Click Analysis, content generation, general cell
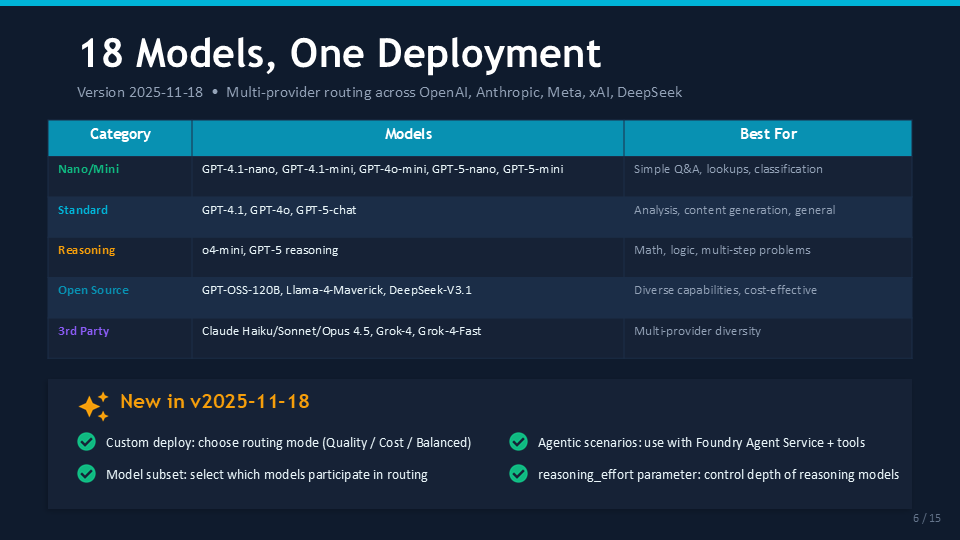Image resolution: width=960 pixels, height=540 pixels. pyautogui.click(x=768, y=217)
